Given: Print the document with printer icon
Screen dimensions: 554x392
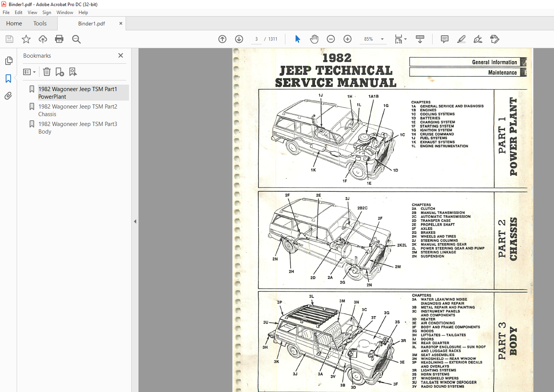Looking at the screenshot, I should coord(59,39).
